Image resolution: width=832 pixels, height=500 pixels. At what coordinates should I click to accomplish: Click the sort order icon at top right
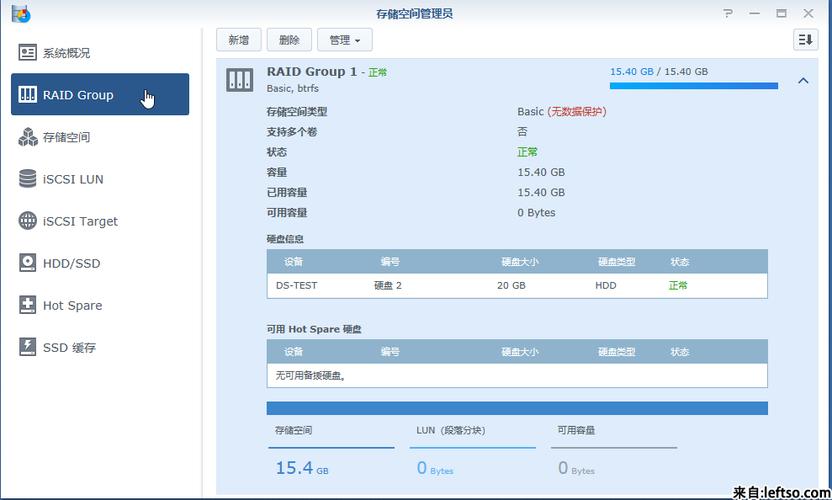click(805, 40)
